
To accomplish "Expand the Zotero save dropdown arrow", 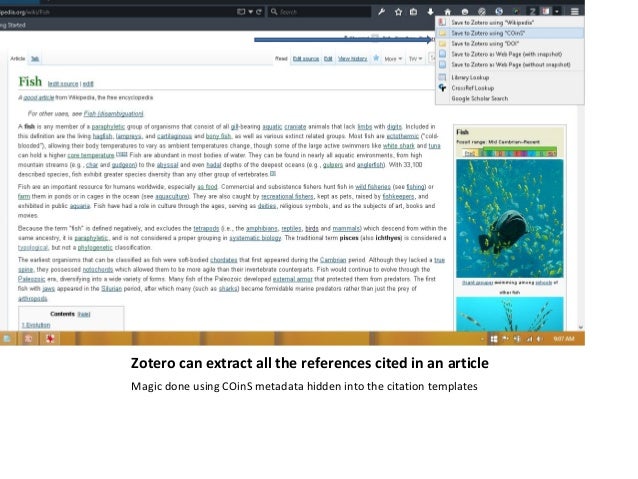I will coord(557,12).
